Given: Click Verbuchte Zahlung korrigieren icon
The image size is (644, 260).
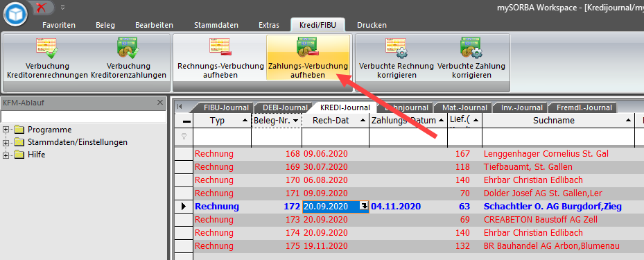Looking at the screenshot, I should point(471,47).
